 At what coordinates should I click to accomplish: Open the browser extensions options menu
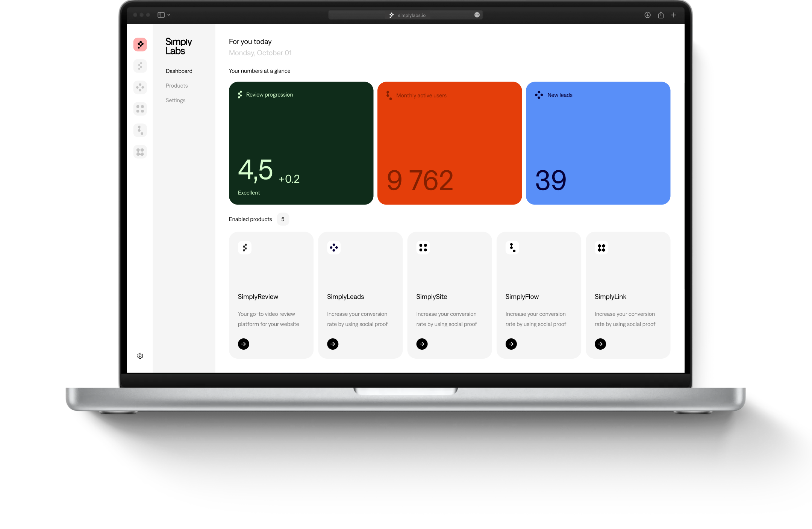(477, 15)
